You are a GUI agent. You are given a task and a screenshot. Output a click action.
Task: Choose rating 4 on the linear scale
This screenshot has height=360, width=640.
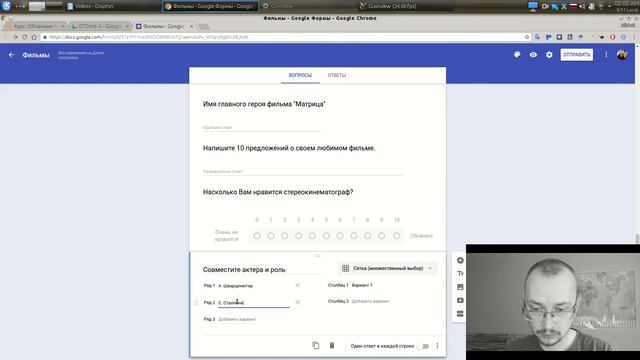tap(312, 236)
